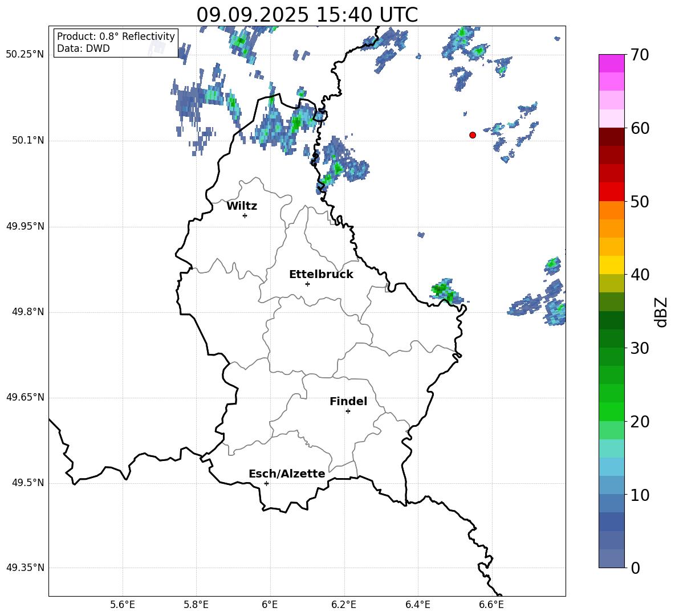
Task: Click the Findel station cross marker
Action: click(x=348, y=411)
